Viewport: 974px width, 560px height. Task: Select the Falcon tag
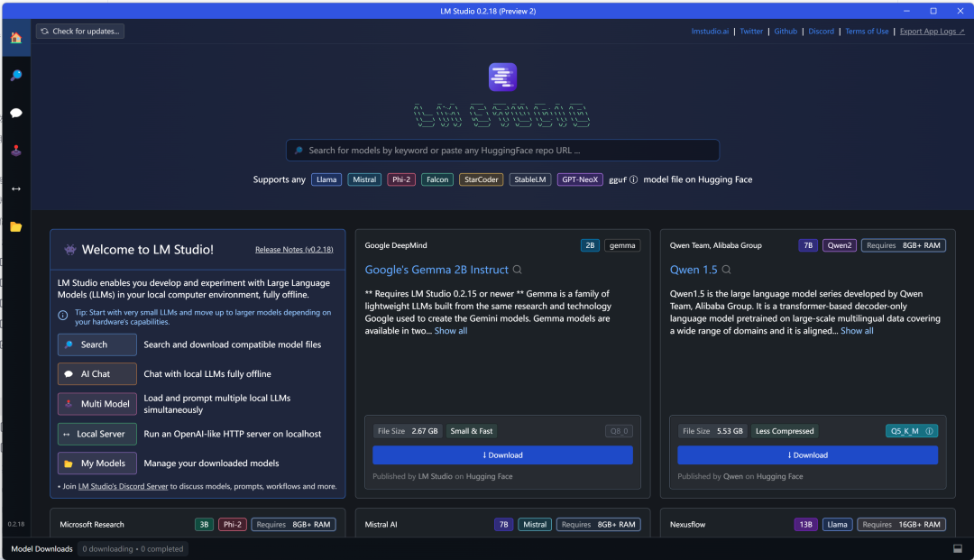[x=437, y=179]
